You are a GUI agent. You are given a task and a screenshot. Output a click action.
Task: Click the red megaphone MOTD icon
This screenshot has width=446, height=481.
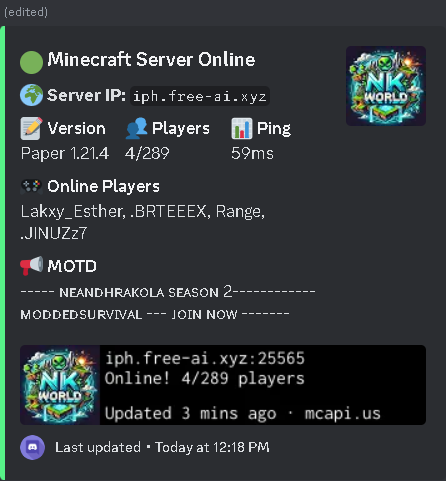[x=31, y=266]
